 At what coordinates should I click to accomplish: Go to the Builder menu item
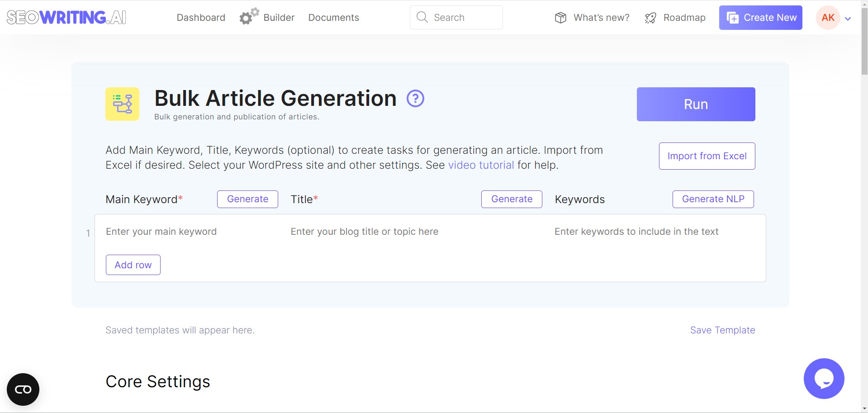279,18
